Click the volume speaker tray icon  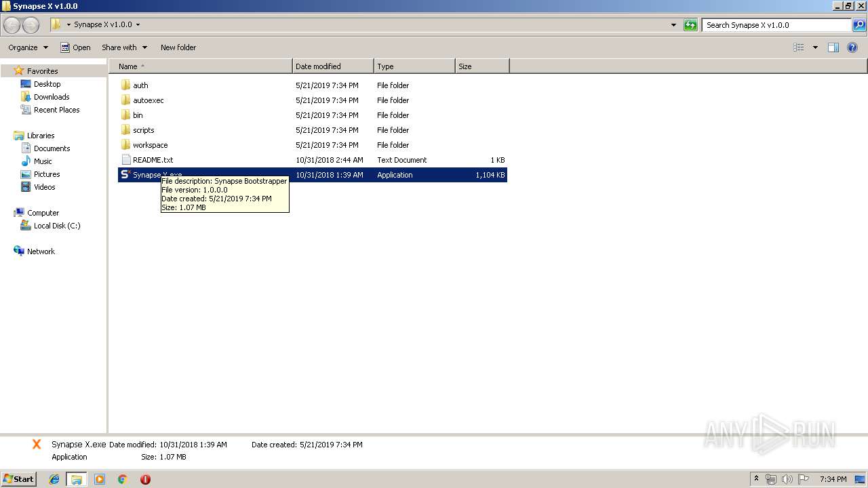point(787,479)
